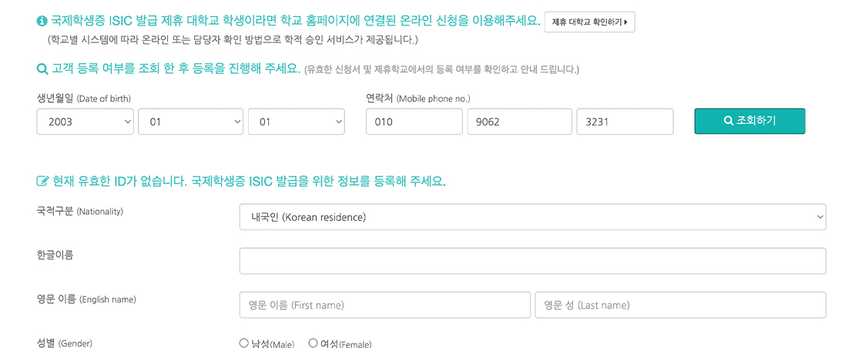Open the birth day dropdown
This screenshot has height=348, width=868.
point(297,122)
